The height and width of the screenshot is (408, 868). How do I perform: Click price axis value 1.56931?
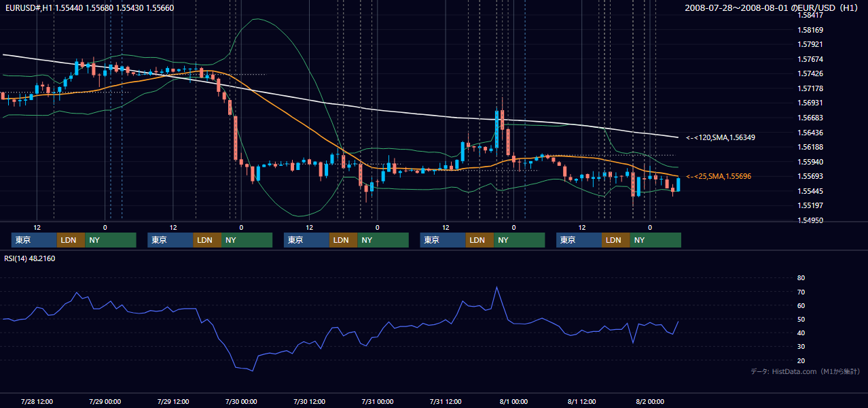(810, 103)
